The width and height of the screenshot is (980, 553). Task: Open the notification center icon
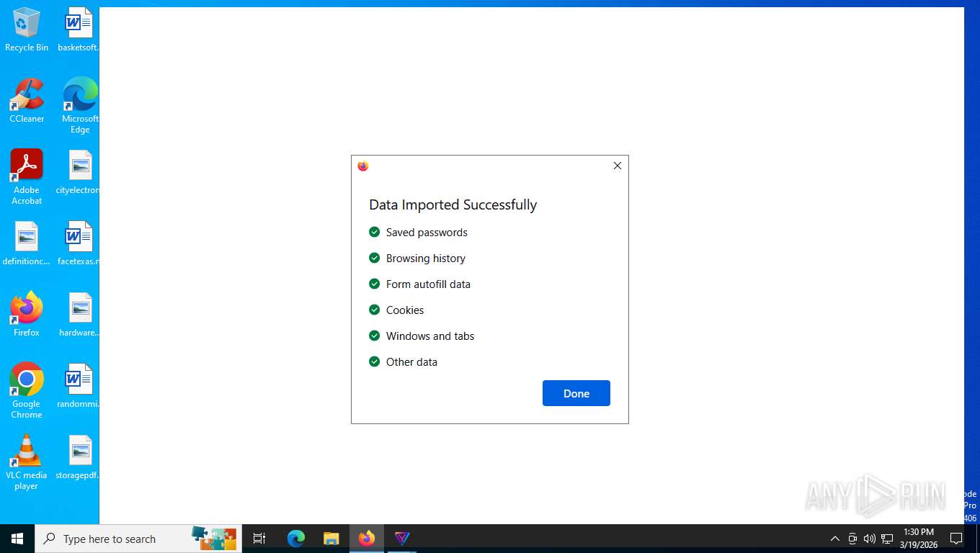click(956, 539)
